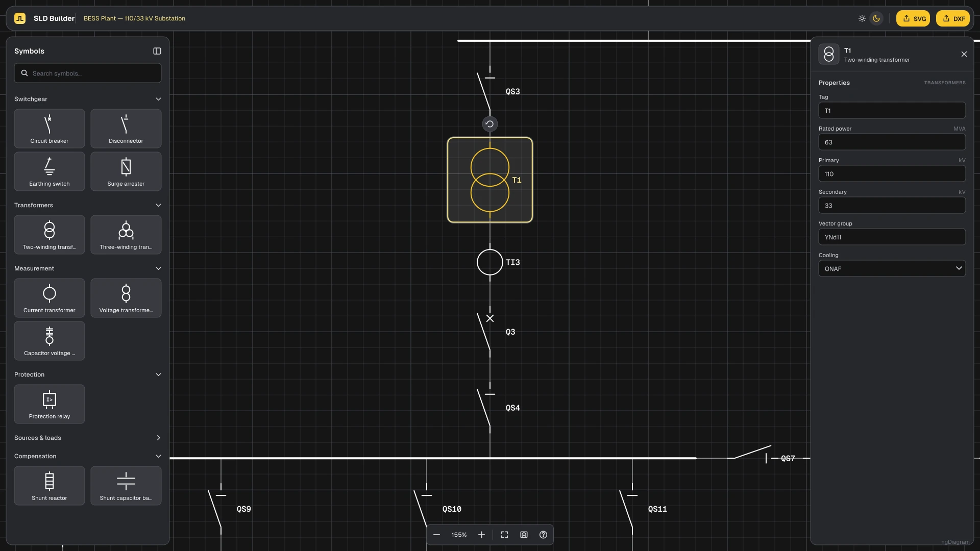The width and height of the screenshot is (980, 551).
Task: Click the Search symbols field
Action: 88,73
